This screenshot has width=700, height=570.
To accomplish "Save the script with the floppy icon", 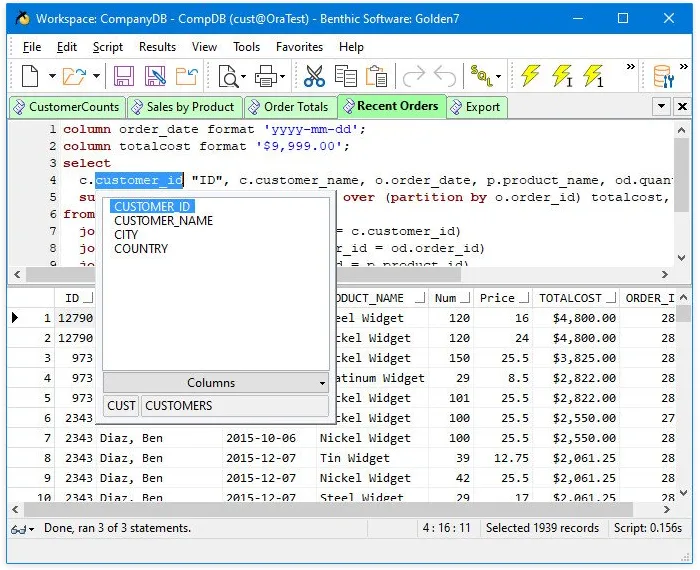I will coord(124,76).
